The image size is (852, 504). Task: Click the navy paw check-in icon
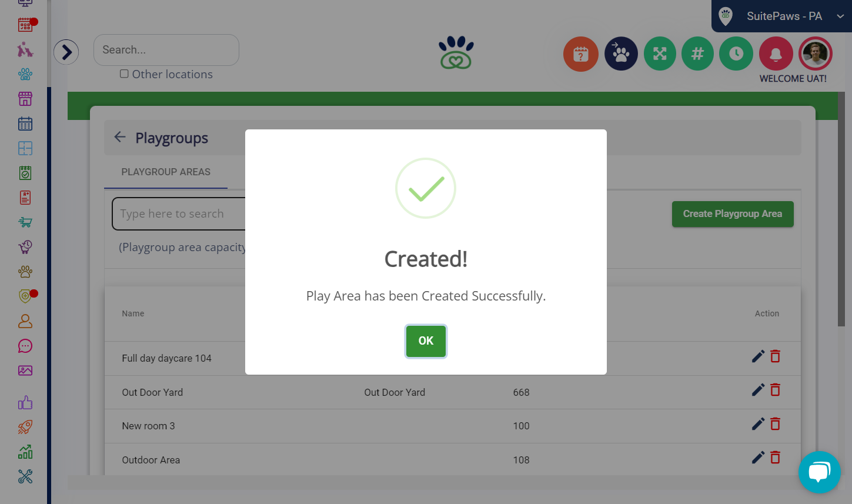[621, 54]
